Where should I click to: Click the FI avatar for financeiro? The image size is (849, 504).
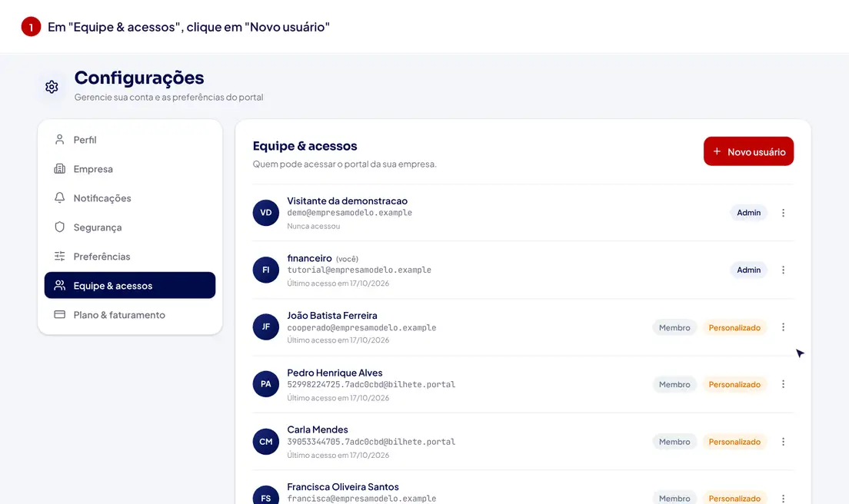[266, 270]
